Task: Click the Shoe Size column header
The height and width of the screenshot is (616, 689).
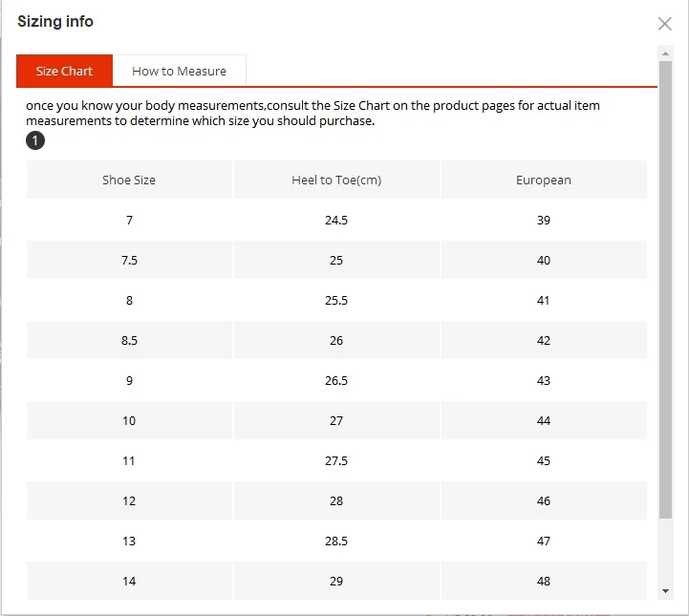Action: [x=129, y=180]
